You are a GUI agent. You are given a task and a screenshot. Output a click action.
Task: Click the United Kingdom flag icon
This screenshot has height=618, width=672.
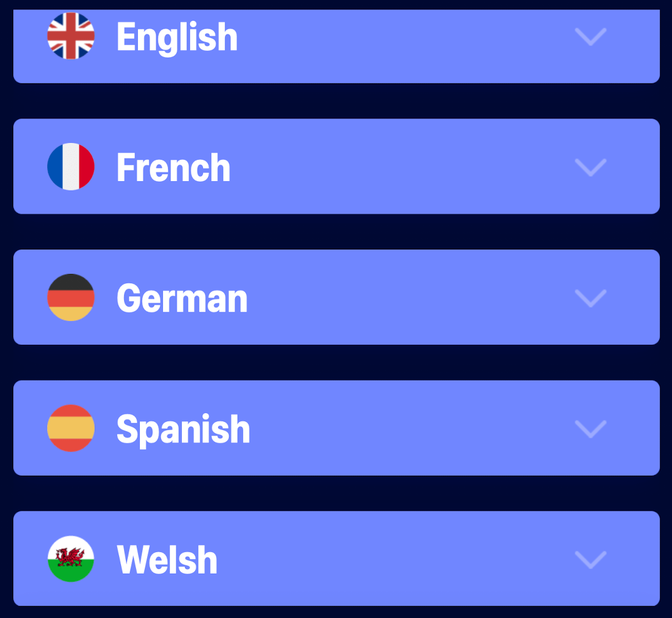(x=71, y=36)
